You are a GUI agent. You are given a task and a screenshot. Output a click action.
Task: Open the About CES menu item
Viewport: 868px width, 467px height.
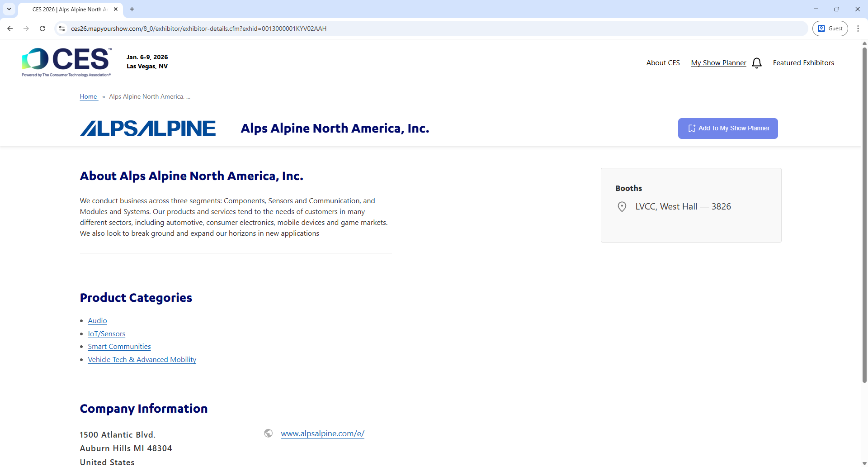point(663,62)
